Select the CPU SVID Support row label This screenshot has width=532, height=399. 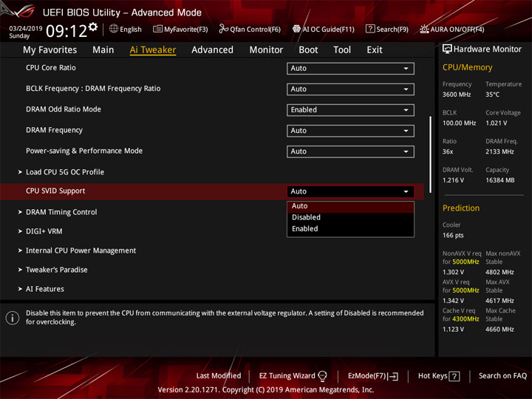tap(55, 191)
